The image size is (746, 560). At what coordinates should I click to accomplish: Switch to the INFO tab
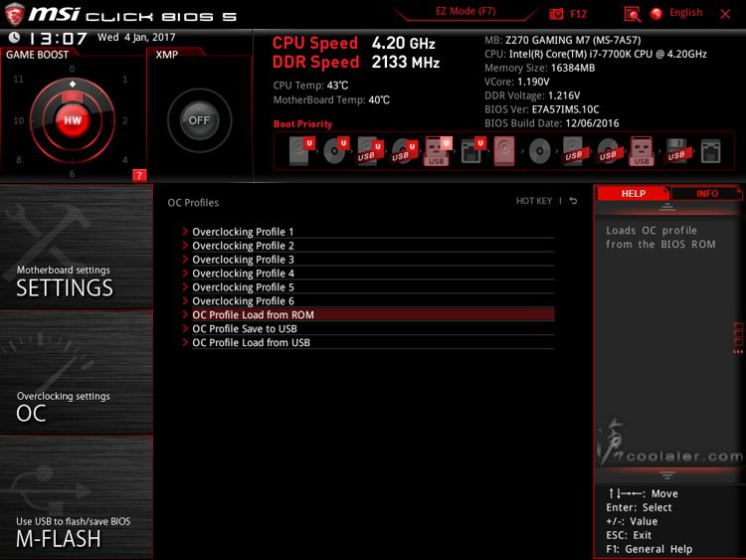coord(707,193)
